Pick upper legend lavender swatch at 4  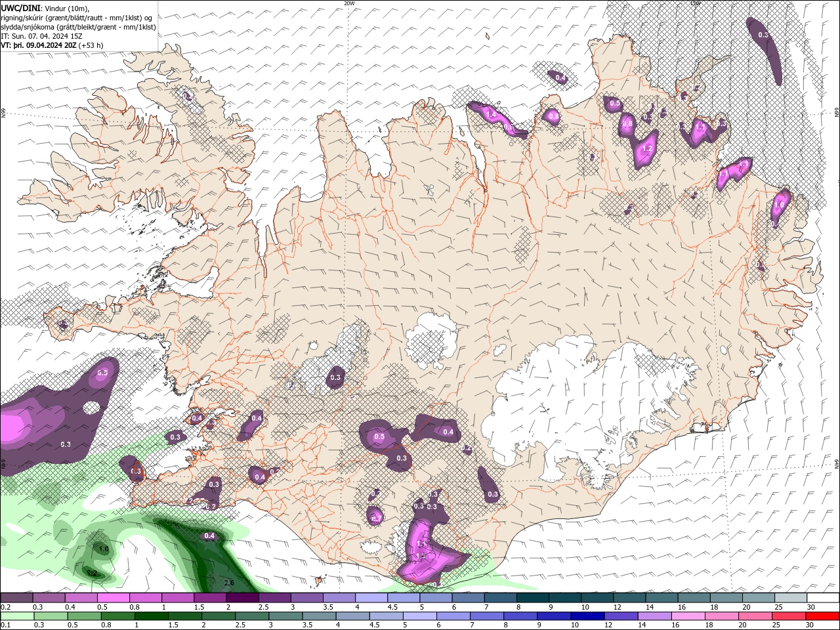point(371,598)
